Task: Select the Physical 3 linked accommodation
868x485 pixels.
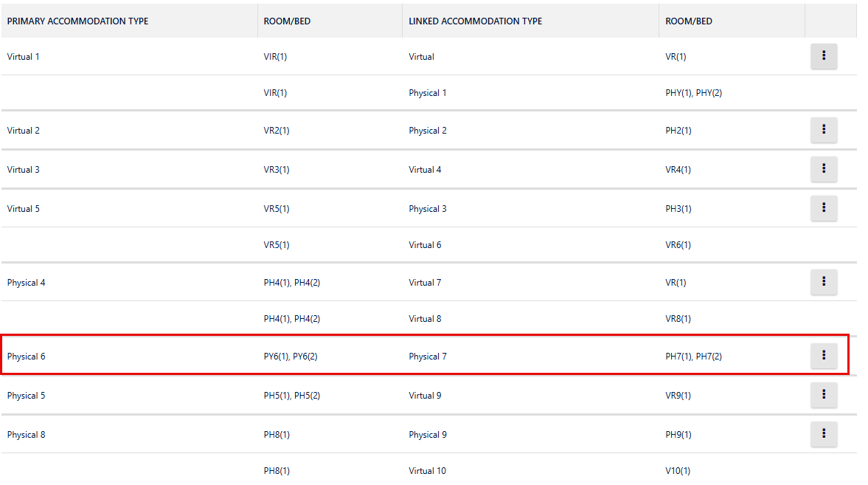Action: [x=428, y=209]
